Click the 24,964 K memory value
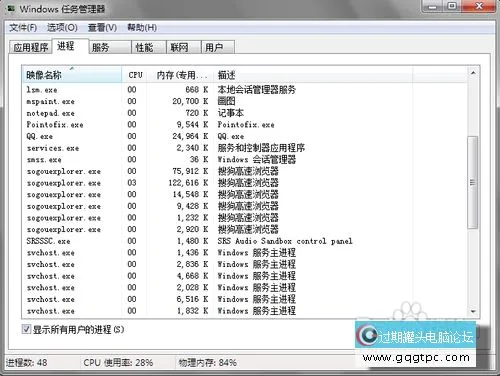This screenshot has width=500, height=376. pos(190,136)
